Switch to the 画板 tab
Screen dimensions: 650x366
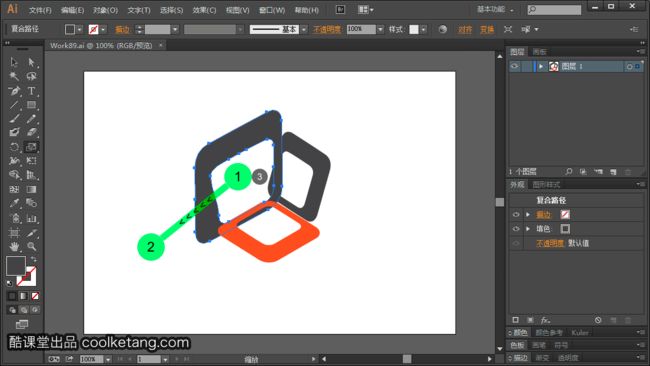[539, 52]
